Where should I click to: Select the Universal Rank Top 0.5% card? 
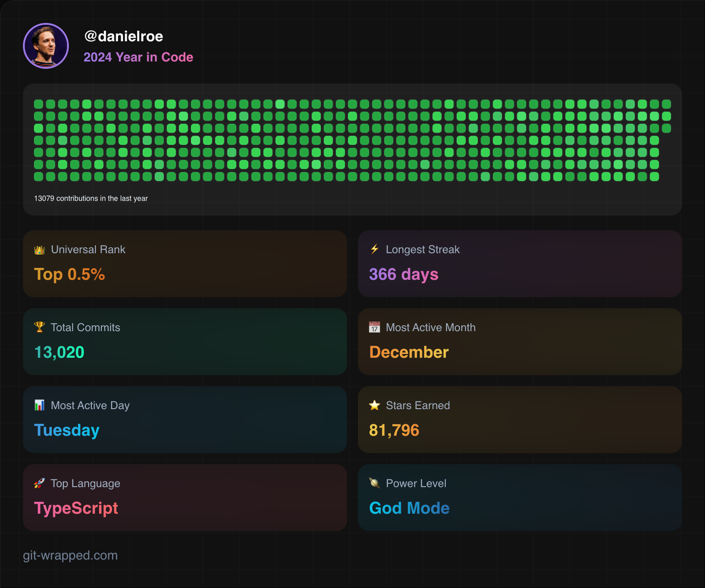[x=185, y=264]
